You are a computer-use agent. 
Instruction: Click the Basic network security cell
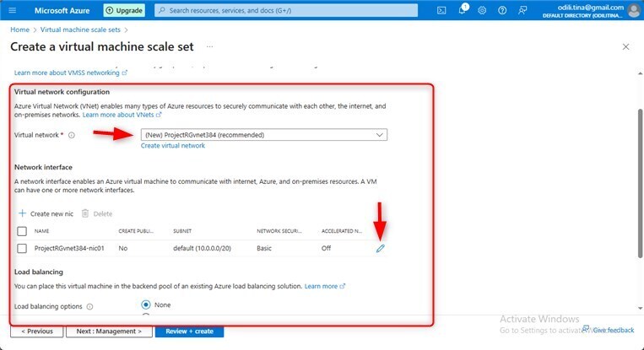point(264,248)
